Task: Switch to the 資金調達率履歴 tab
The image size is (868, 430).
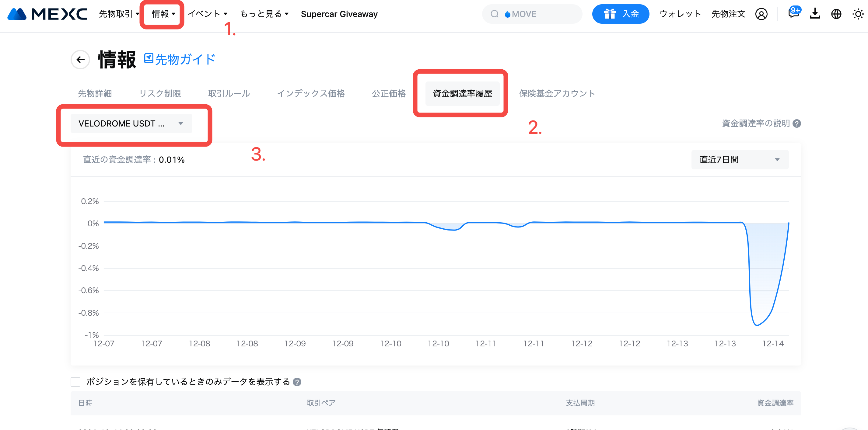Action: click(x=462, y=94)
